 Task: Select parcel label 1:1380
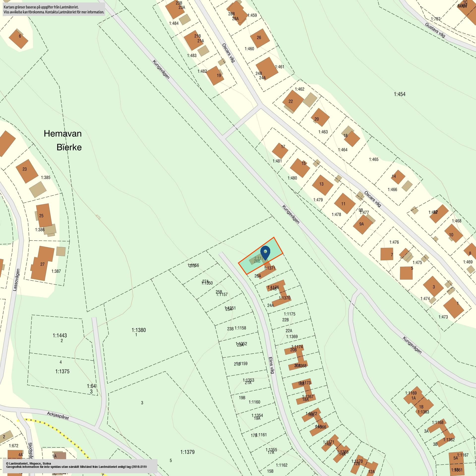tap(139, 330)
